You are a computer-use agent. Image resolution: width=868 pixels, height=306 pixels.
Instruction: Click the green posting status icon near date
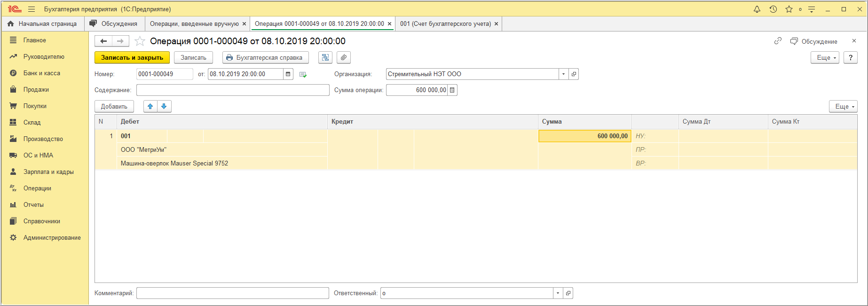tap(303, 74)
